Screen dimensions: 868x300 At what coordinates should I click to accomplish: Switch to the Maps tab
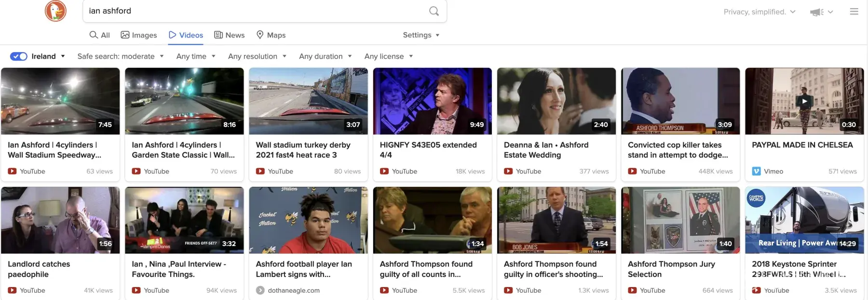(x=271, y=35)
